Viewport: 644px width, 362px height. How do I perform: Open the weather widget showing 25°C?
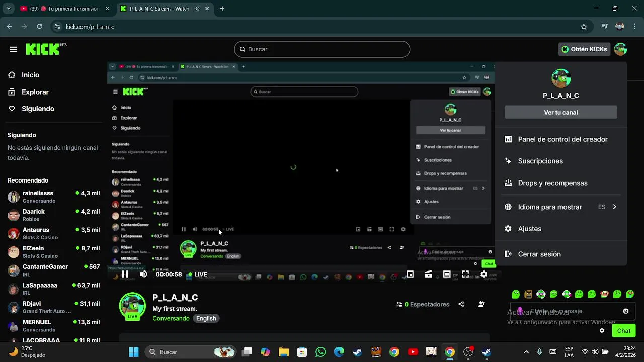(28, 352)
